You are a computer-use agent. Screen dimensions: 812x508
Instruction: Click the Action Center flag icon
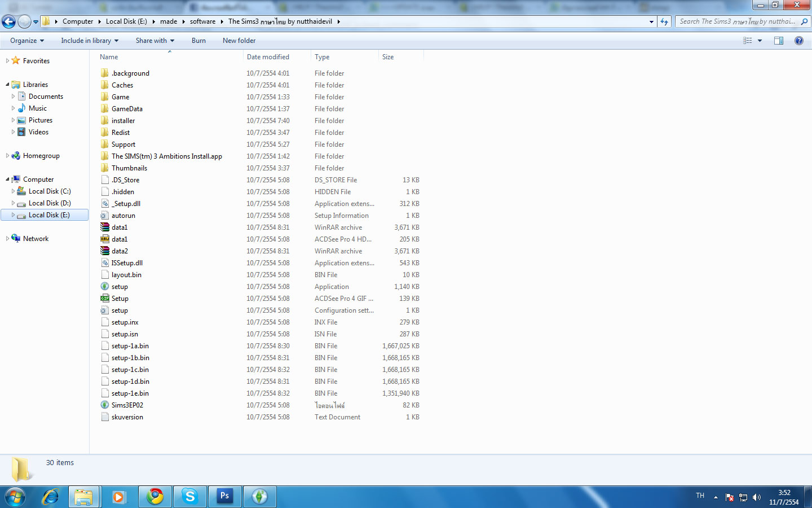pyautogui.click(x=730, y=497)
